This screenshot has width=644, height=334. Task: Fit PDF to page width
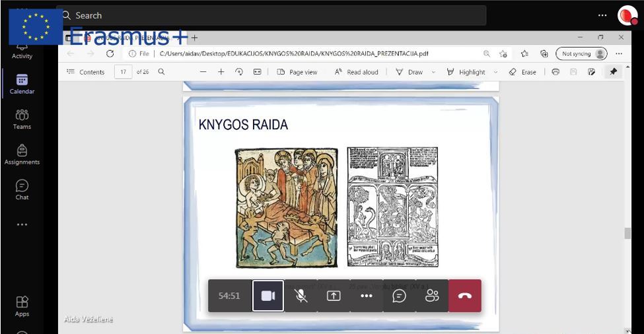(257, 72)
